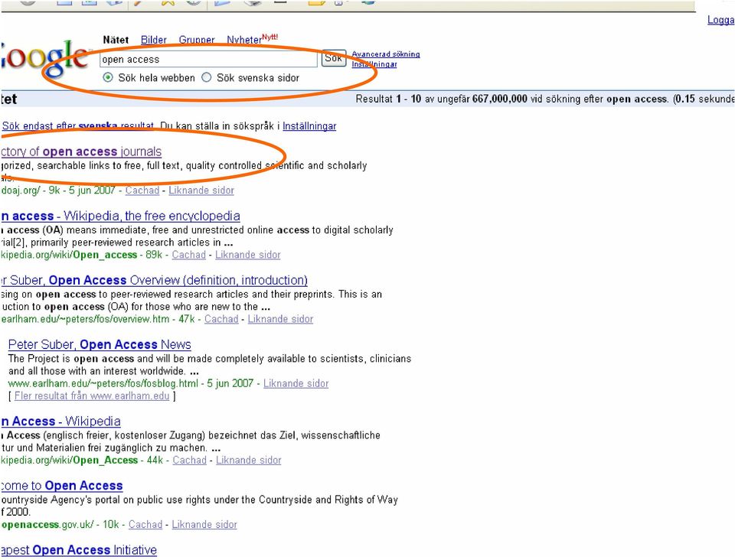
Task: Switch to the Grupper search tab
Action: 197,40
